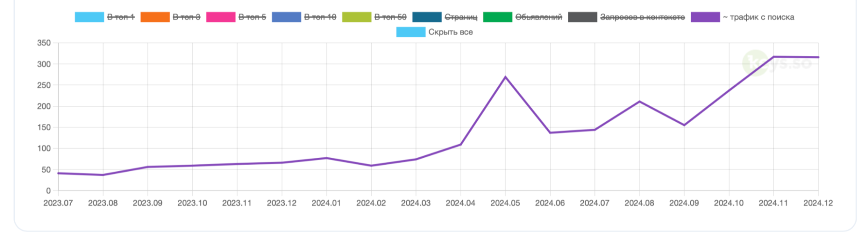Viewport: 868px width, 241px height.
Task: Select the dip point at 2024.09
Action: (x=684, y=125)
